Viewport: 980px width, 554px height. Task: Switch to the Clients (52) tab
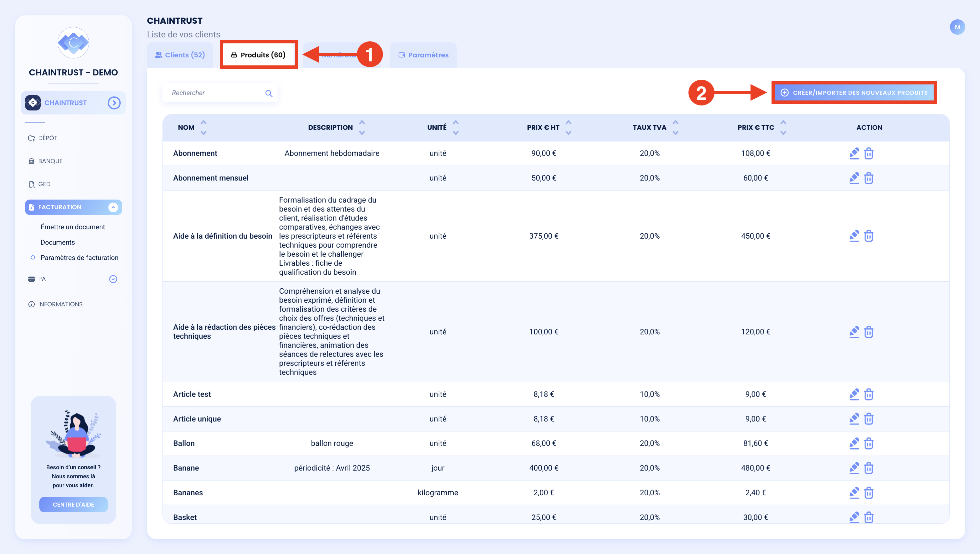click(180, 55)
